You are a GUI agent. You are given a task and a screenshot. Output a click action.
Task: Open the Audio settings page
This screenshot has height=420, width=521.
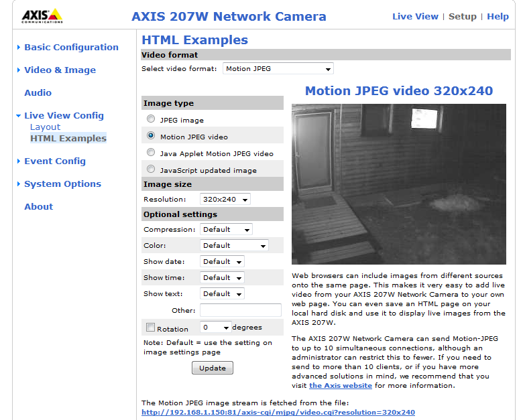tap(38, 92)
